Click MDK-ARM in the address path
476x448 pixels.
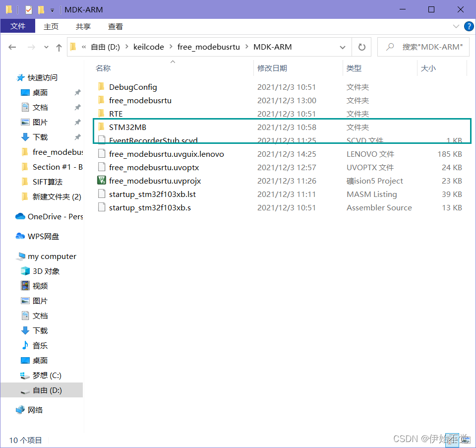273,47
